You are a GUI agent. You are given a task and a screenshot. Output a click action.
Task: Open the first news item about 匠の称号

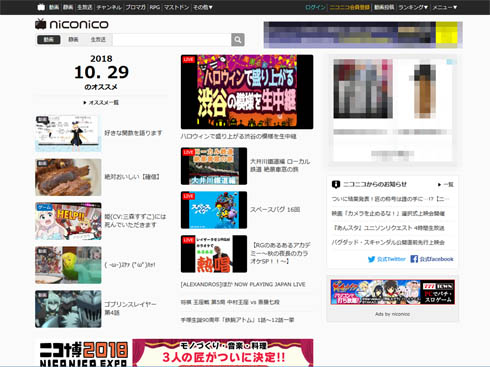pyautogui.click(x=390, y=199)
